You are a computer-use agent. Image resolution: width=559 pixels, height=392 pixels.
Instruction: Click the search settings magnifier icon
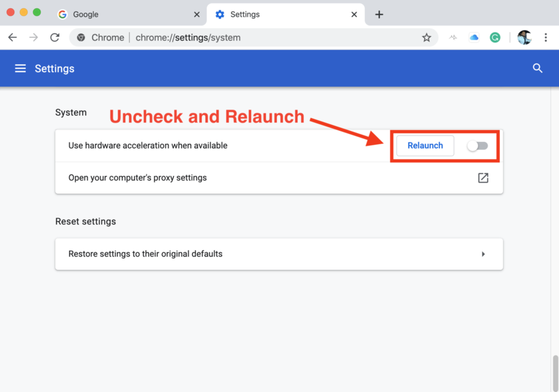pos(537,68)
